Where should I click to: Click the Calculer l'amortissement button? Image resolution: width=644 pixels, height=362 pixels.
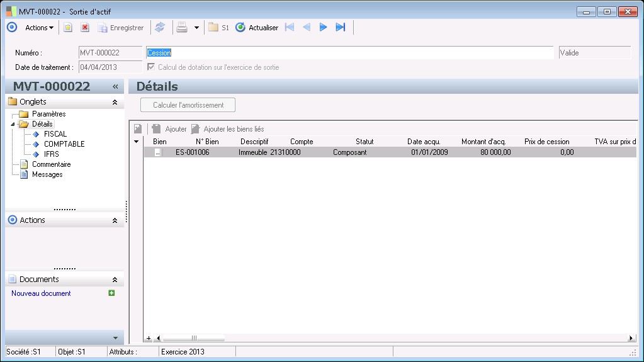[188, 105]
